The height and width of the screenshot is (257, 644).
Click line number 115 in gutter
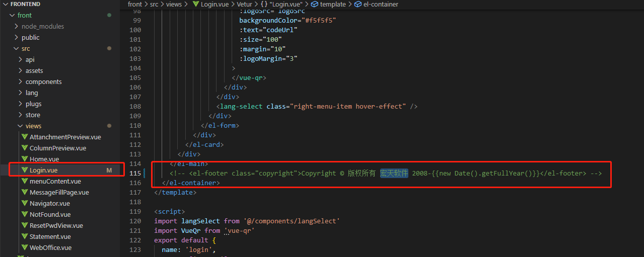(135, 173)
